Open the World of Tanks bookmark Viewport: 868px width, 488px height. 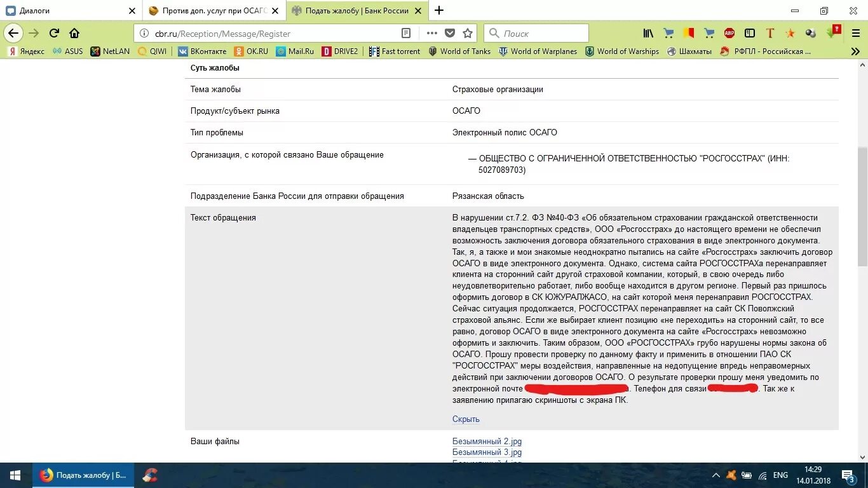(459, 51)
